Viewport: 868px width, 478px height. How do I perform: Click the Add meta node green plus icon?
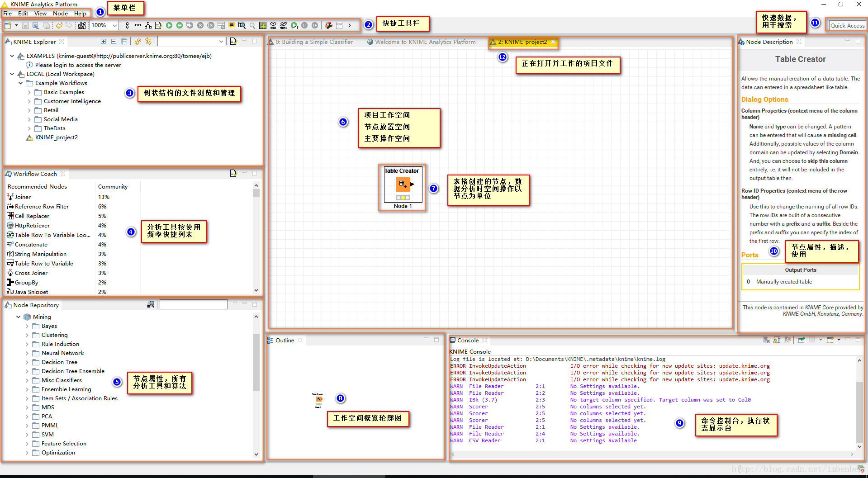tap(263, 25)
